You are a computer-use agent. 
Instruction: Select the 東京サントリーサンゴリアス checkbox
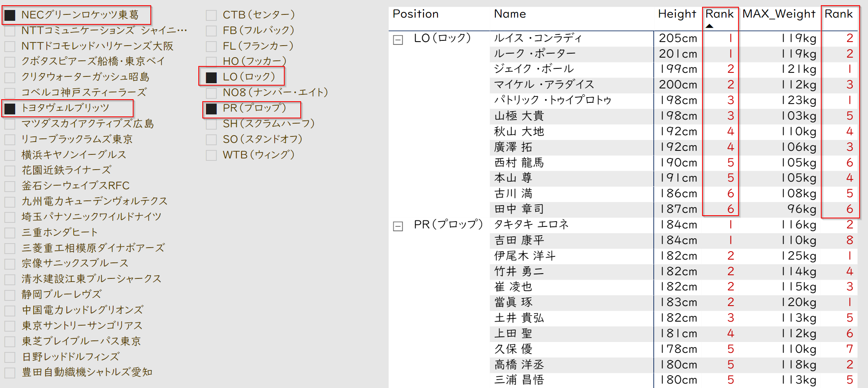[x=10, y=326]
